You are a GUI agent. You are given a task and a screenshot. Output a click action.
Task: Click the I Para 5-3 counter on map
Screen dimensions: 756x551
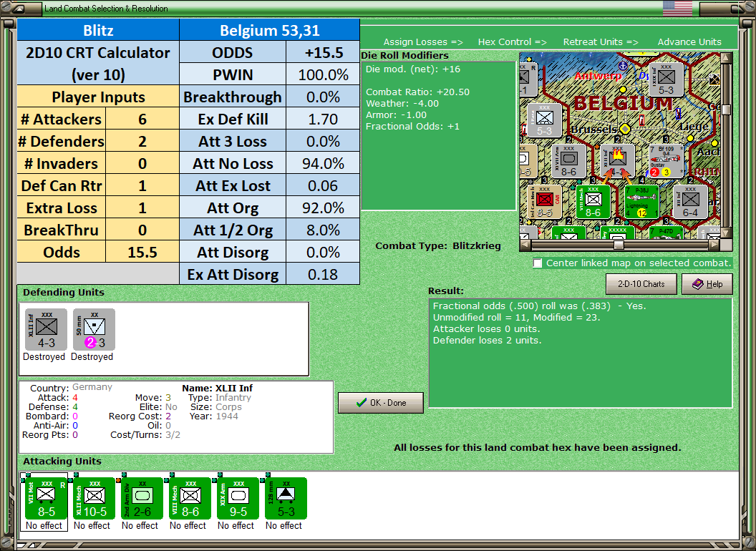click(x=544, y=120)
